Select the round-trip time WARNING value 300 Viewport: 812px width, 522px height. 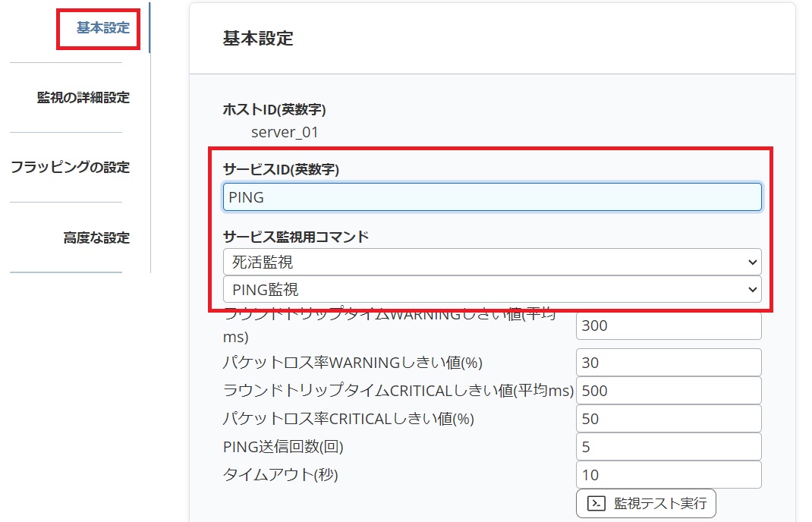point(668,325)
